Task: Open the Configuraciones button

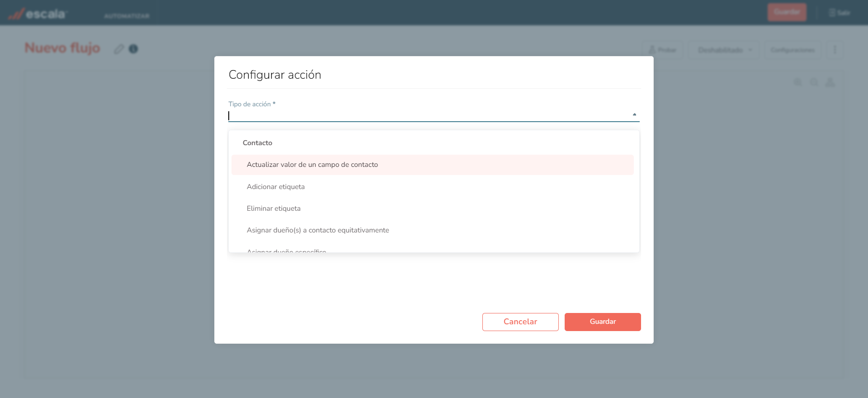Action: pos(793,50)
